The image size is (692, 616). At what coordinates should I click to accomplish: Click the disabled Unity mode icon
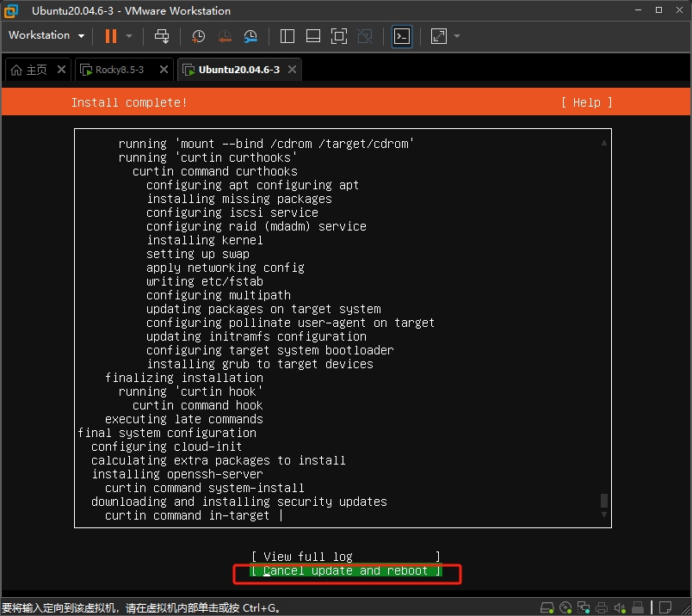pyautogui.click(x=365, y=36)
